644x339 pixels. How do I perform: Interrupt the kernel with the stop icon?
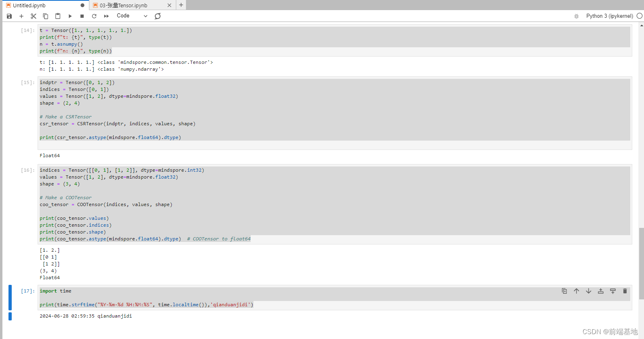point(82,16)
